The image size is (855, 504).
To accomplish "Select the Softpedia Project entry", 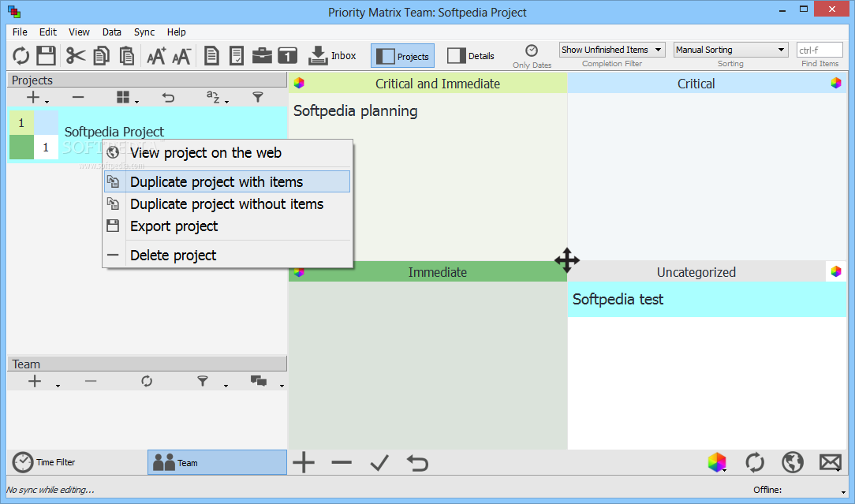I will [x=147, y=135].
